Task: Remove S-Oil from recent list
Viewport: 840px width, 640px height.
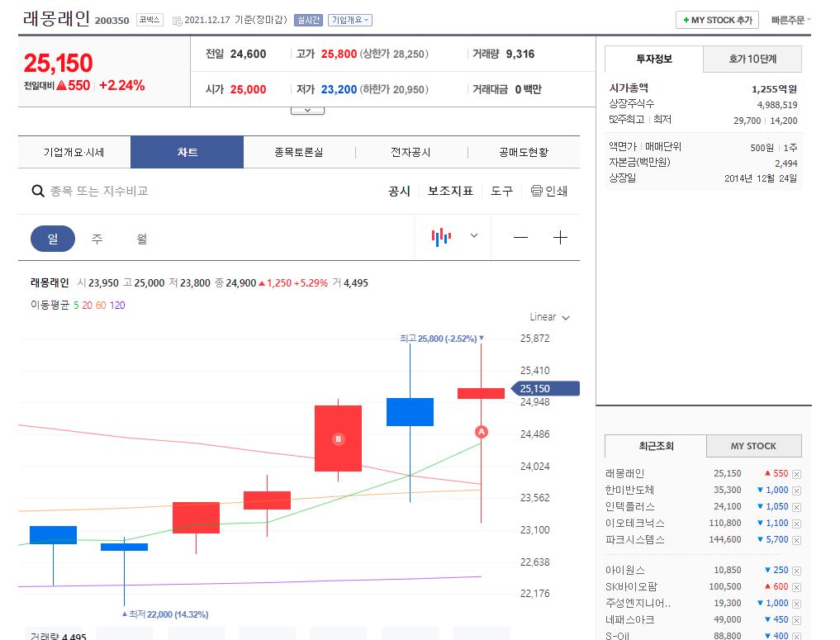Action: pos(796,636)
